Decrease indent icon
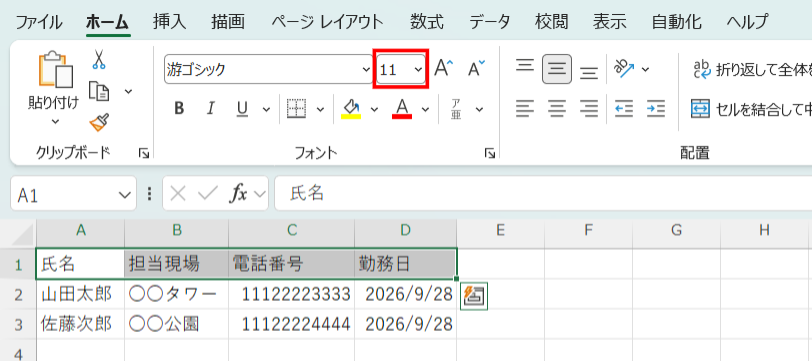Screen dimensions: 812x361 pos(624,109)
